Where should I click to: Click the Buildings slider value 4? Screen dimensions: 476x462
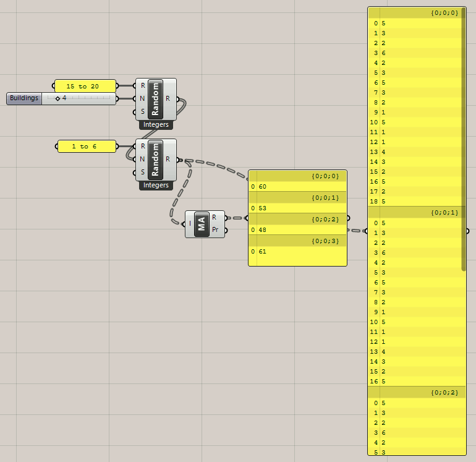[64, 98]
